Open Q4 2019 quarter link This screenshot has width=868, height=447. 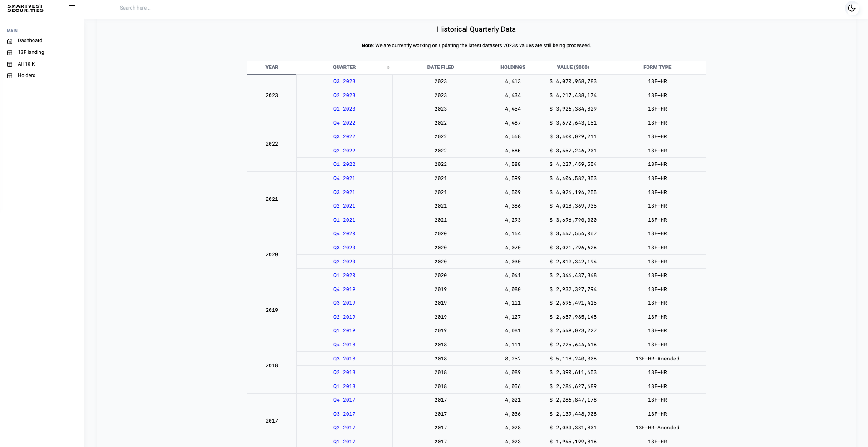click(x=344, y=290)
